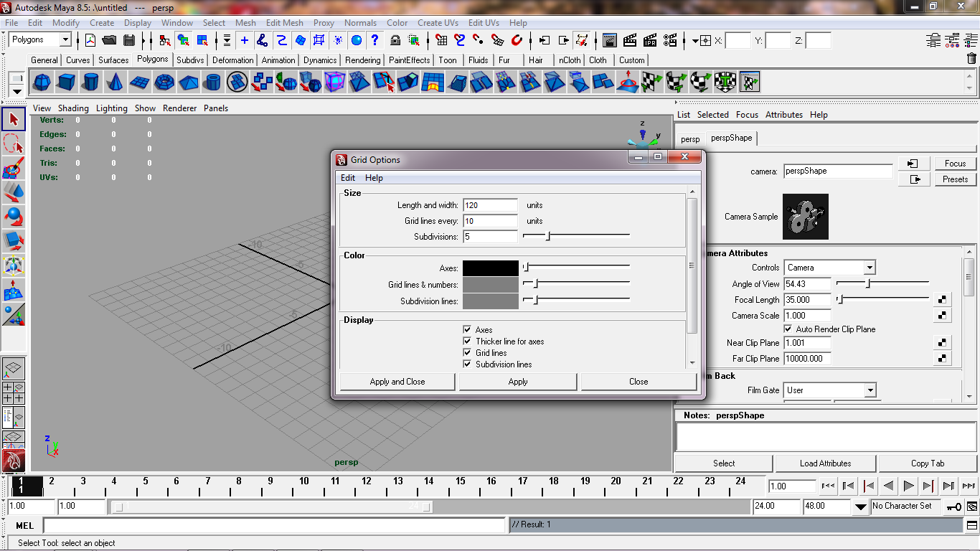Click the lock selection padlock icon
Image resolution: width=980 pixels, height=551 pixels.
point(395,40)
